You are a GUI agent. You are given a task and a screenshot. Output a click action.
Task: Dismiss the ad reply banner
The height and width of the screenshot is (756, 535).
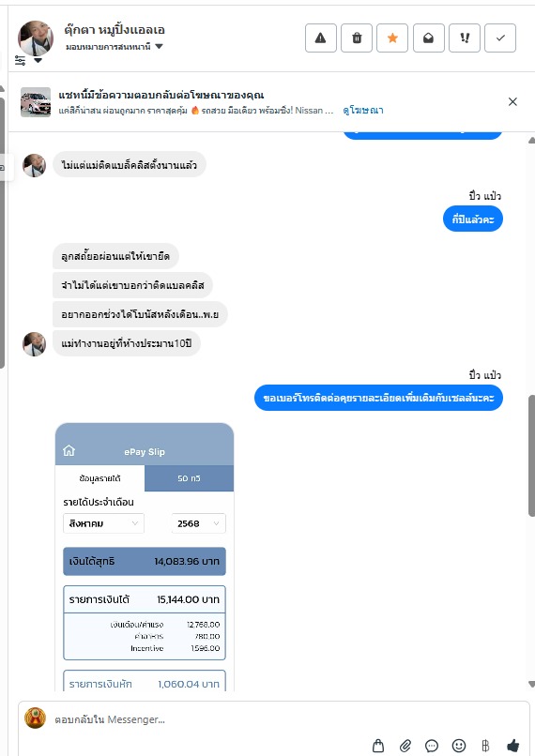tap(512, 101)
